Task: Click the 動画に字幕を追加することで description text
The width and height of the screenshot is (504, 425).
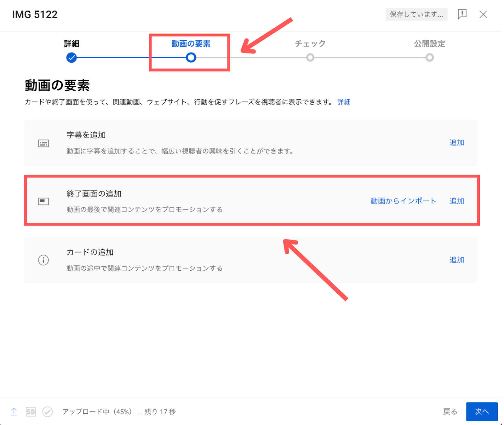Action: pos(180,151)
